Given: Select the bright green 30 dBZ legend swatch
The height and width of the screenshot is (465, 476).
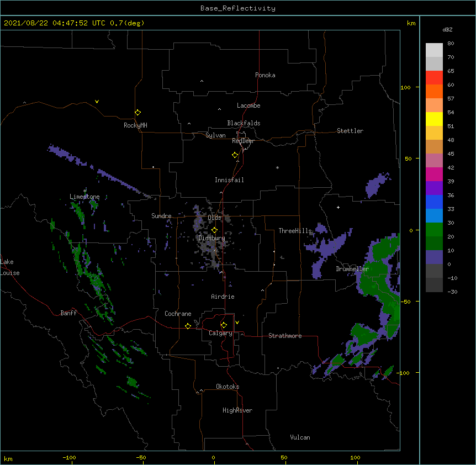Looking at the screenshot, I should [x=434, y=230].
